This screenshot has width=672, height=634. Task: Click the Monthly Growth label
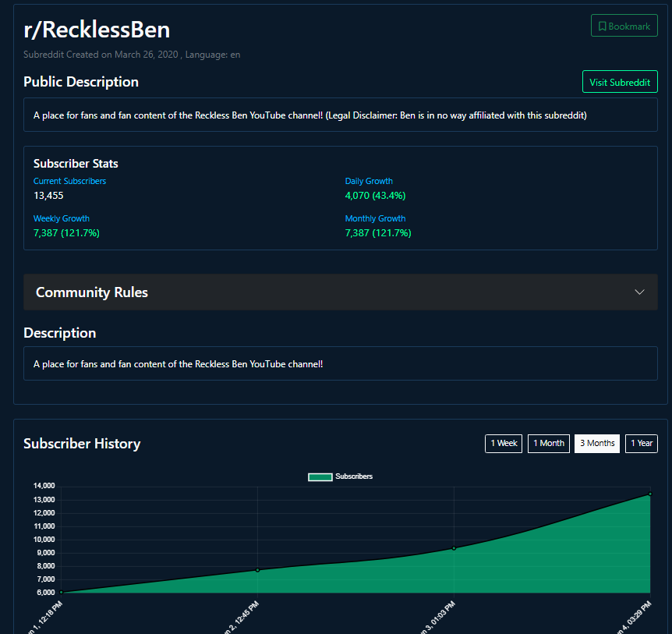375,218
